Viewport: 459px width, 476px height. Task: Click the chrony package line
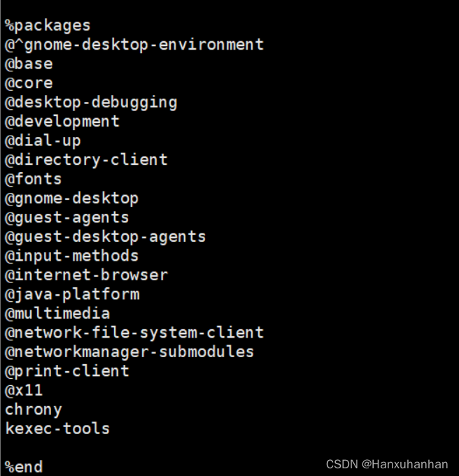click(x=34, y=410)
